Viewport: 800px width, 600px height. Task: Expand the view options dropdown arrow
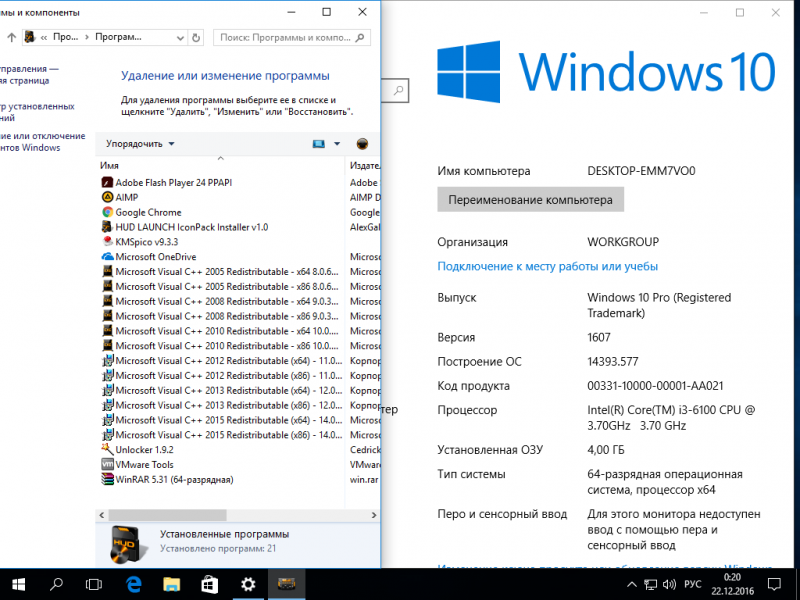click(337, 144)
